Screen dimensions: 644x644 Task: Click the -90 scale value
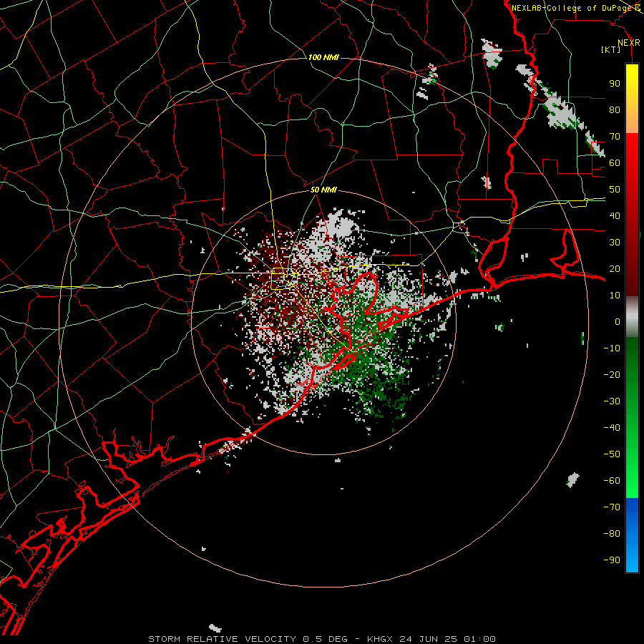click(x=612, y=560)
